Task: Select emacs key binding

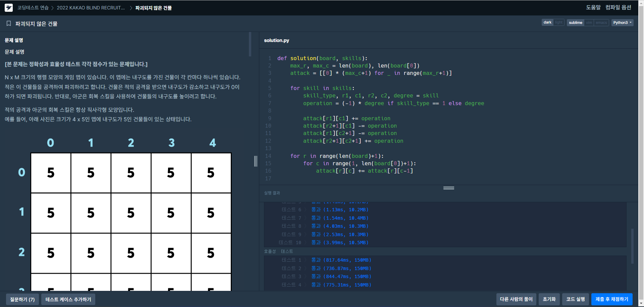Action: tap(601, 23)
